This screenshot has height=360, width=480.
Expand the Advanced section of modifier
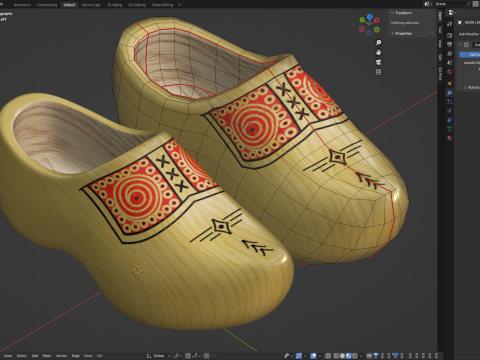pos(472,87)
